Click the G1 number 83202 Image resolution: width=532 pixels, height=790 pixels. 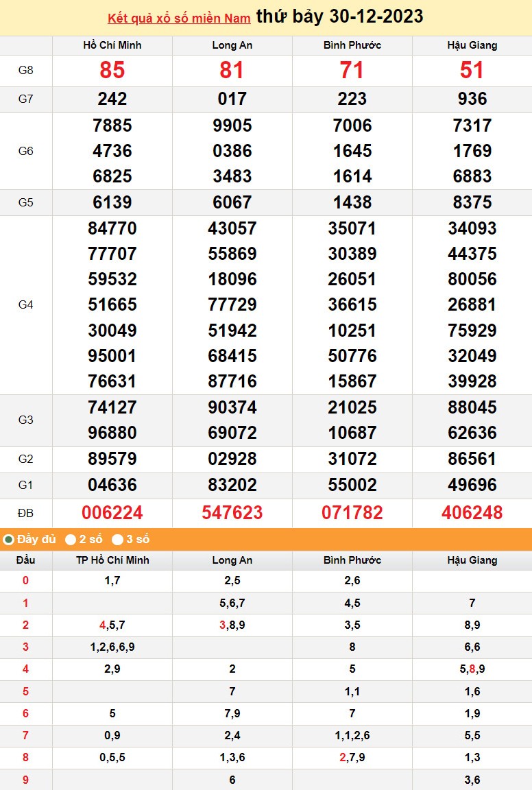232,485
